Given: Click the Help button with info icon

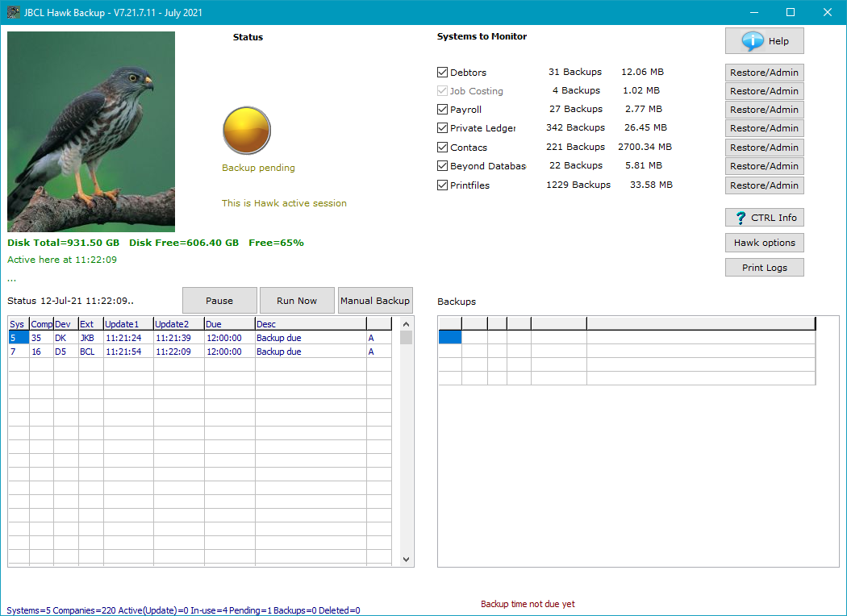Looking at the screenshot, I should pyautogui.click(x=764, y=41).
